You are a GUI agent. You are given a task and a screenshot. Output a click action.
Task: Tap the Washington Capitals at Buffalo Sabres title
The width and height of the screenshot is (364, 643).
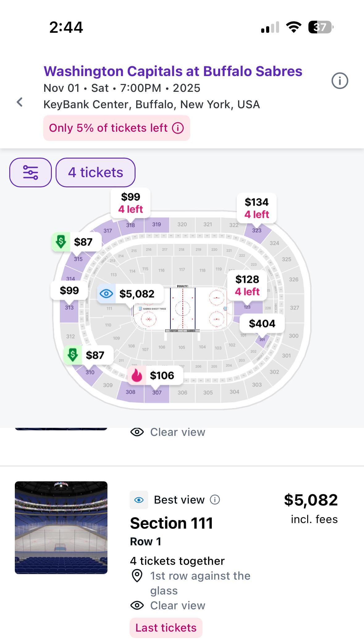point(173,71)
